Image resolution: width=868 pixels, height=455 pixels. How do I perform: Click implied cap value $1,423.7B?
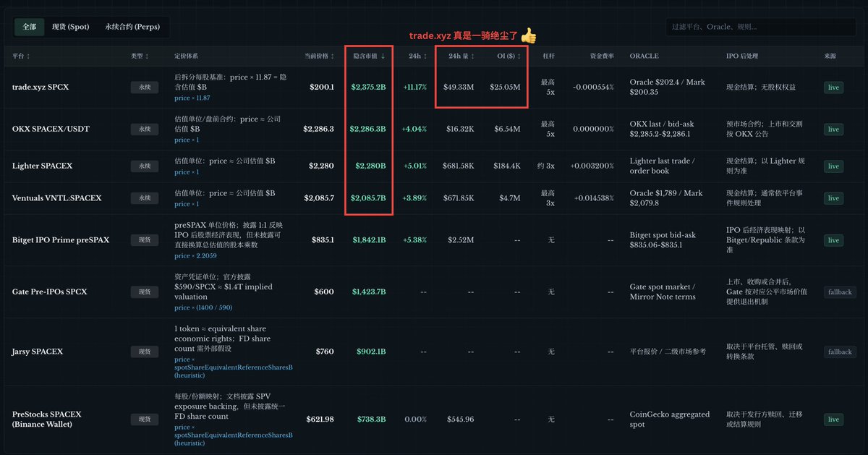[x=369, y=292]
